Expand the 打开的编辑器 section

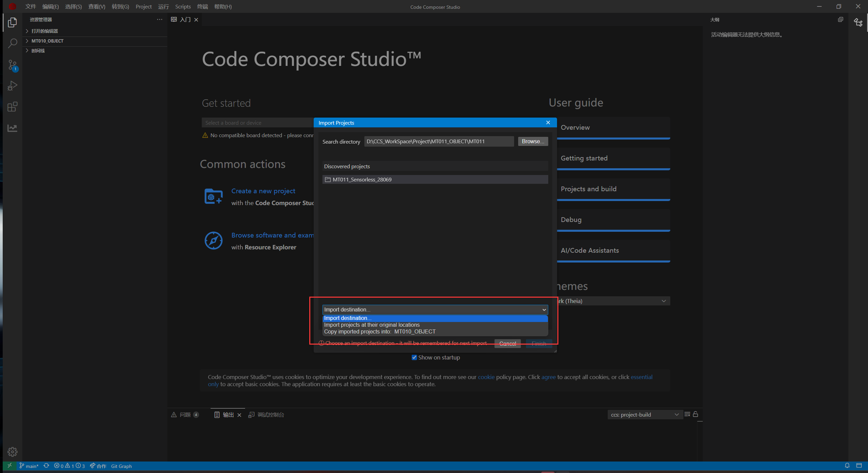[45, 31]
